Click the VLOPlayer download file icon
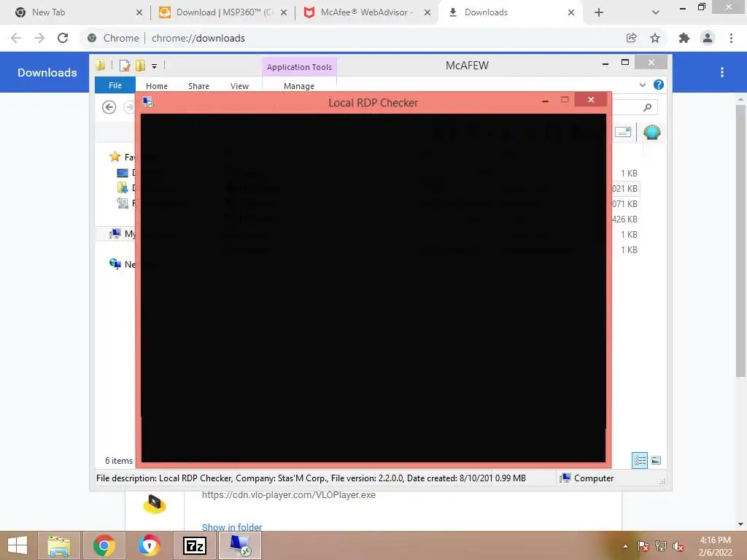The width and height of the screenshot is (747, 560). (x=155, y=505)
